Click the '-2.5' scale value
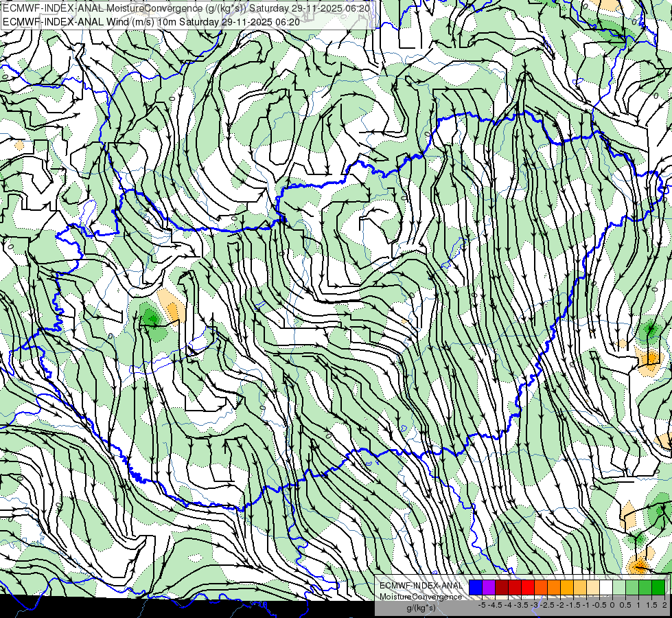This screenshot has height=618, width=672. (x=547, y=605)
